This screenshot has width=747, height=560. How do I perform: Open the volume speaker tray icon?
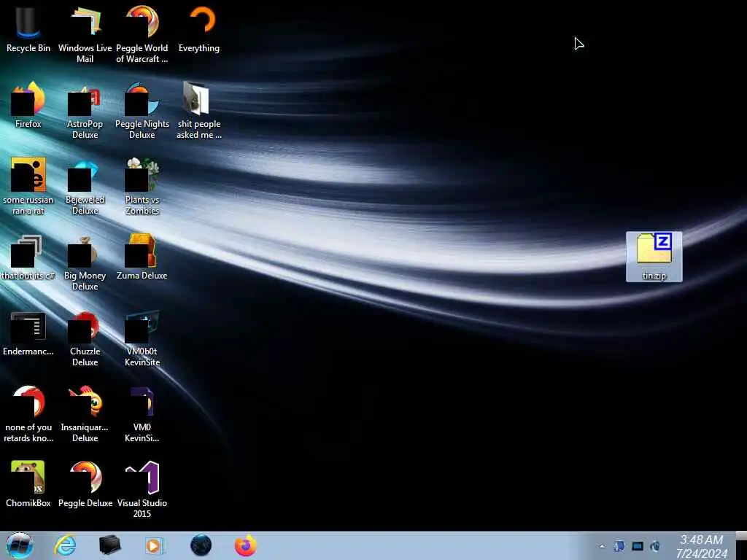pyautogui.click(x=655, y=546)
